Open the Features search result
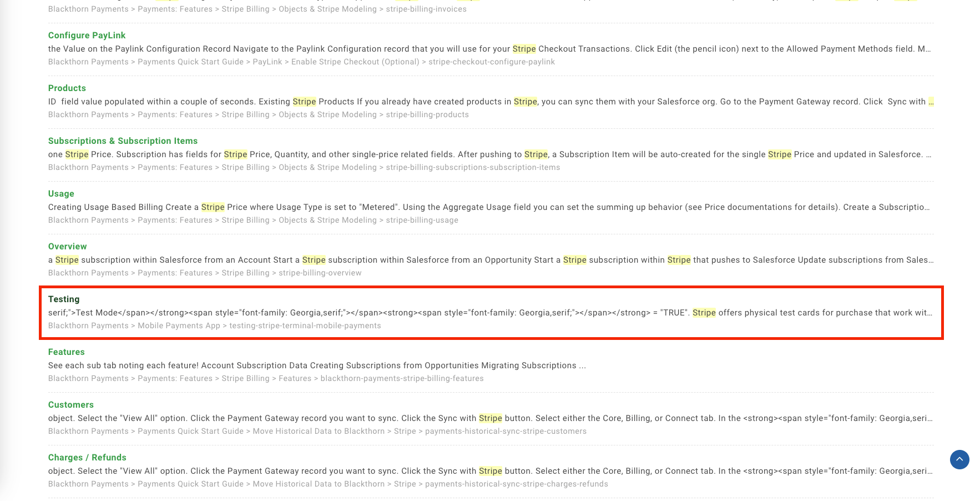Screen dimensions: 980x501 tap(67, 352)
